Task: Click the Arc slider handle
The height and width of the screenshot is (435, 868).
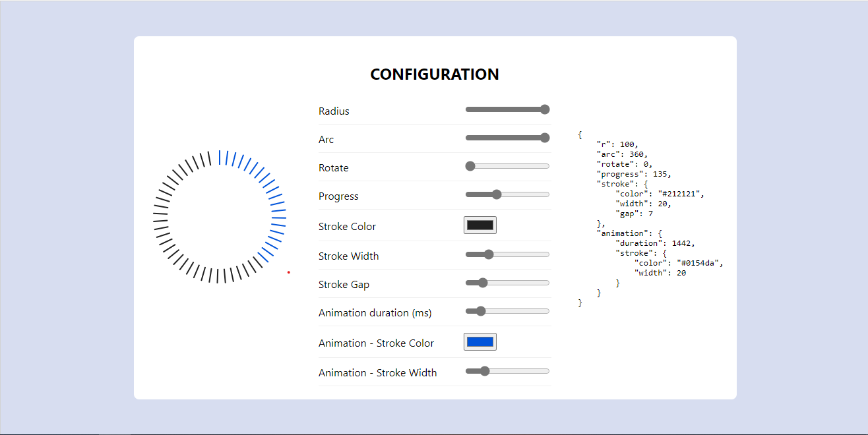Action: pyautogui.click(x=545, y=138)
